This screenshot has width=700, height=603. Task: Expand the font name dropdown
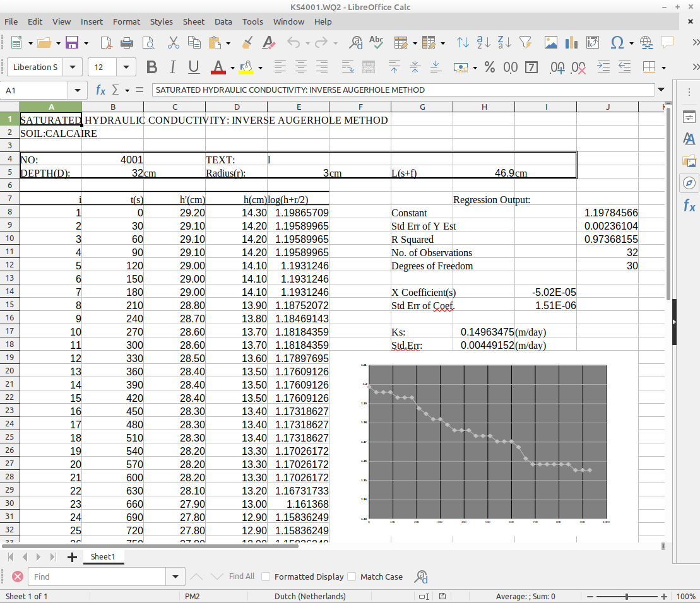pyautogui.click(x=73, y=67)
